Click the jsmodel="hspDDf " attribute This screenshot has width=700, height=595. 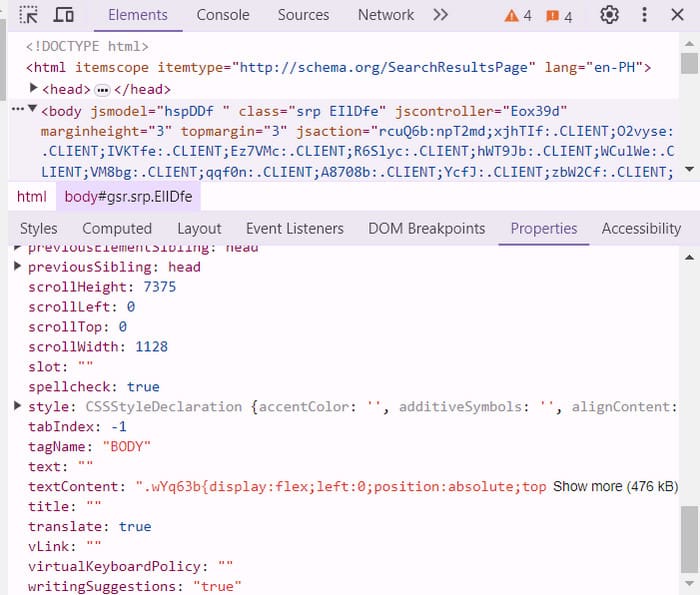click(x=160, y=111)
